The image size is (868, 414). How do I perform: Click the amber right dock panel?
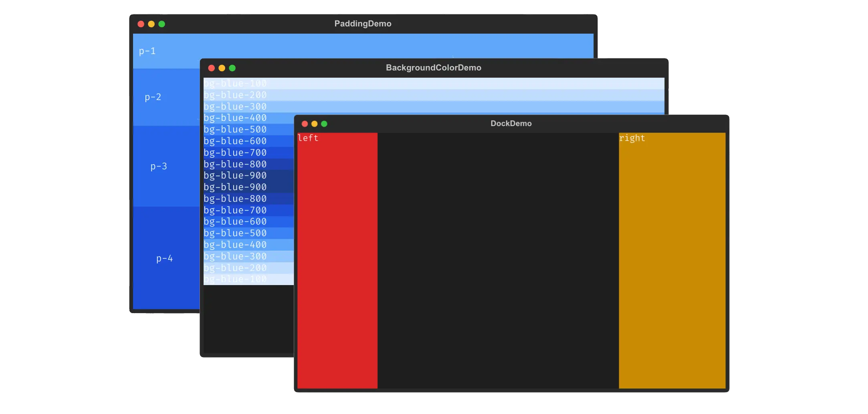coord(672,260)
